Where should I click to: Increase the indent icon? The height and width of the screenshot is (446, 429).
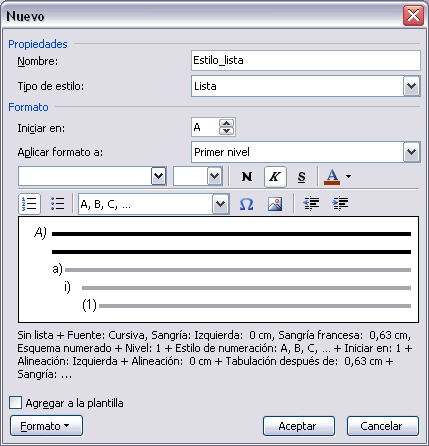click(340, 204)
